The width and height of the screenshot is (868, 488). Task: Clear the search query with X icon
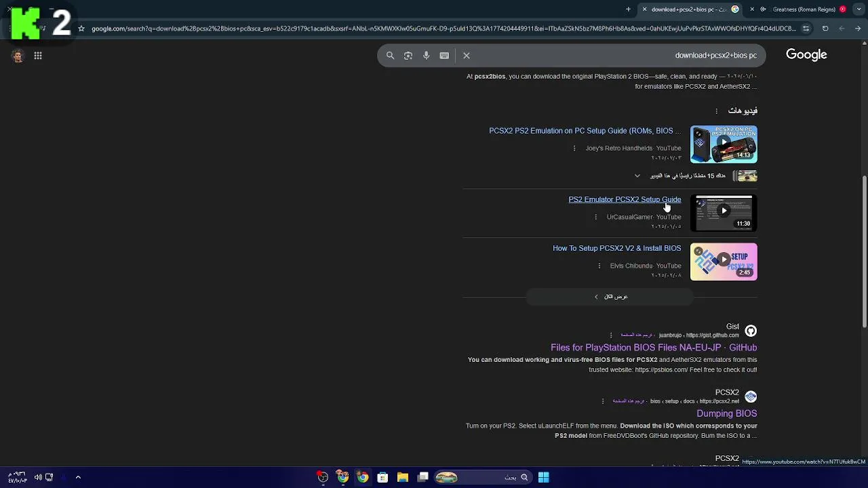click(467, 56)
